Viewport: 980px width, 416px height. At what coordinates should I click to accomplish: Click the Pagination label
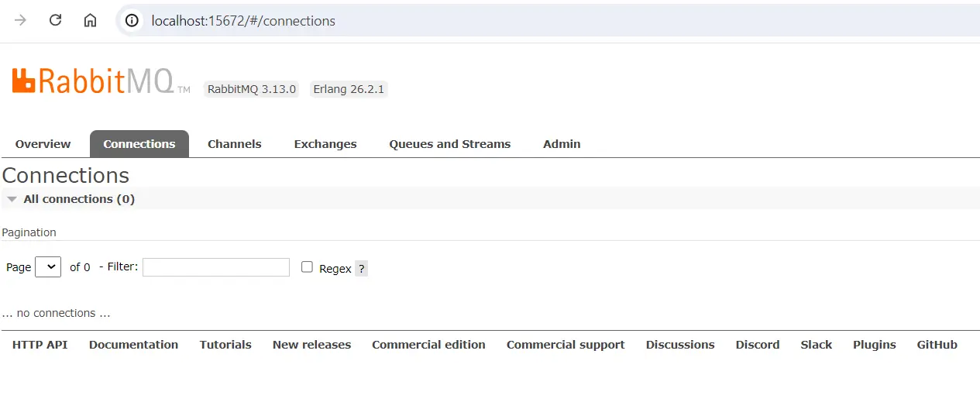(x=29, y=232)
